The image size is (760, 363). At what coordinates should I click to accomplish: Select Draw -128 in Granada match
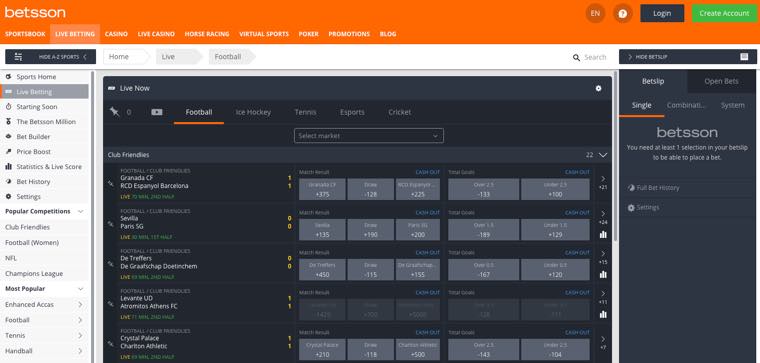point(370,189)
